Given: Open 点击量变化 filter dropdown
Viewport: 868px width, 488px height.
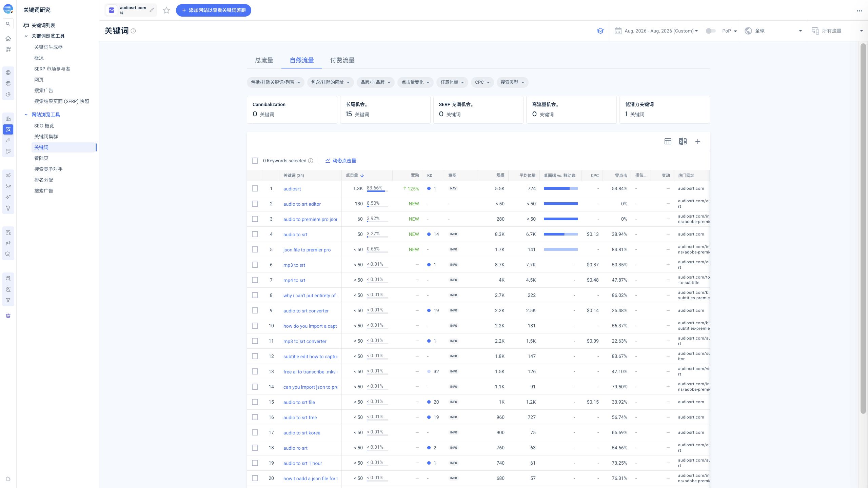Looking at the screenshot, I should pyautogui.click(x=415, y=82).
